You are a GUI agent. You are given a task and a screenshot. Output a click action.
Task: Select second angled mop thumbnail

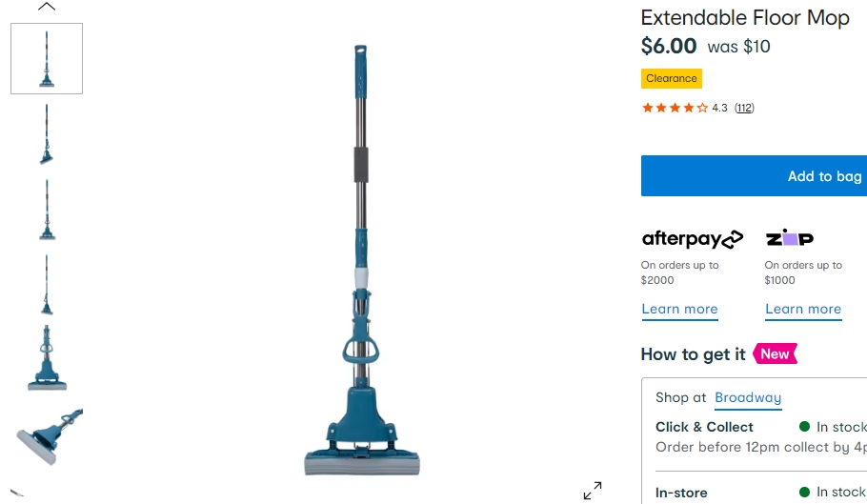pyautogui.click(x=47, y=134)
